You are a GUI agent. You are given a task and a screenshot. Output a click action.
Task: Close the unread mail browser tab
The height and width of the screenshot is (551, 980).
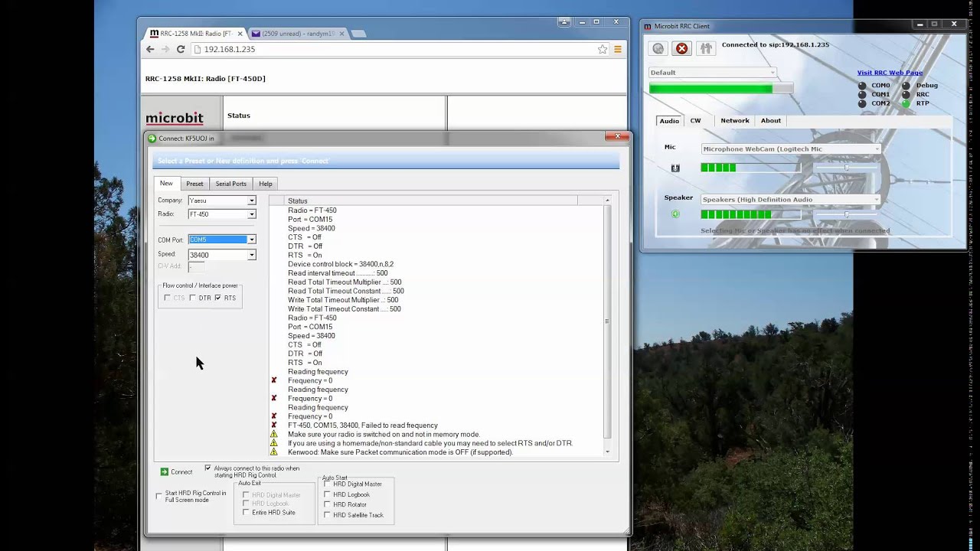coord(341,34)
